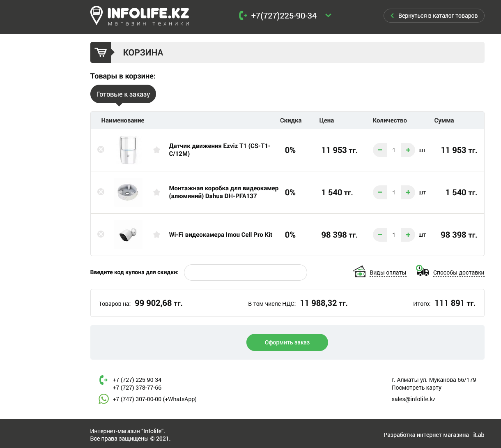Click quantity value for Dahua box row
501x448 pixels.
tap(394, 192)
